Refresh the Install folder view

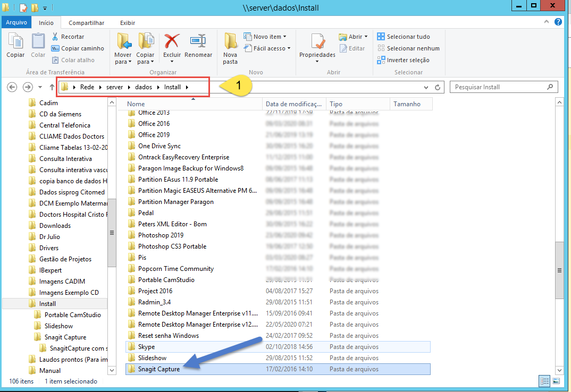pyautogui.click(x=438, y=87)
